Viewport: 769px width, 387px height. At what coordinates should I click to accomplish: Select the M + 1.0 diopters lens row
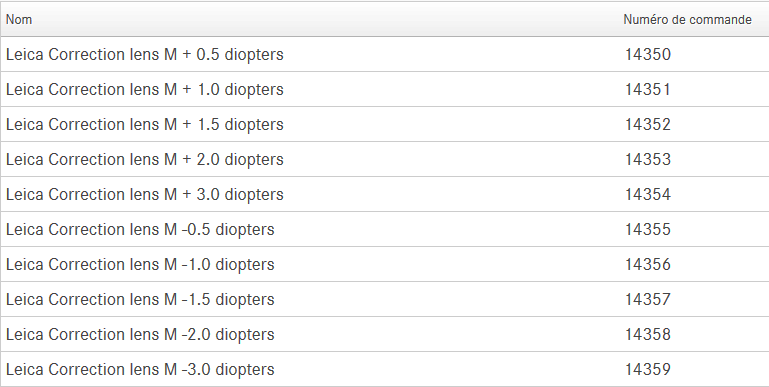pos(384,89)
